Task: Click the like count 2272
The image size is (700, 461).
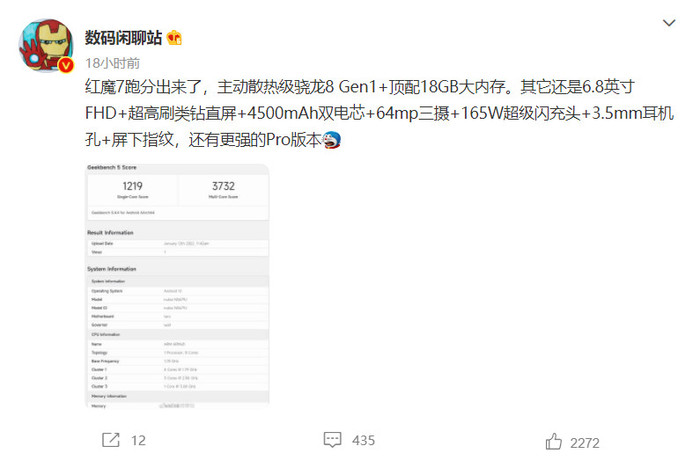Action: click(585, 443)
